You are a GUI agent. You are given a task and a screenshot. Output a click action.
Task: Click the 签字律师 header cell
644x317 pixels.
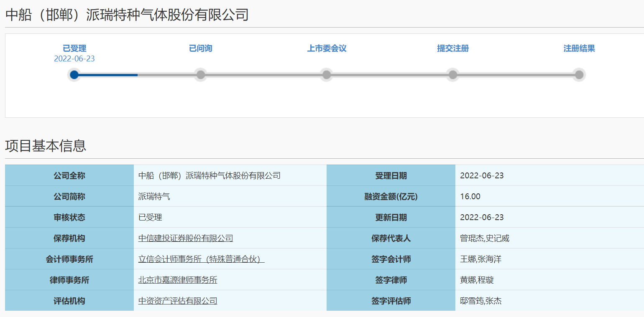point(391,280)
